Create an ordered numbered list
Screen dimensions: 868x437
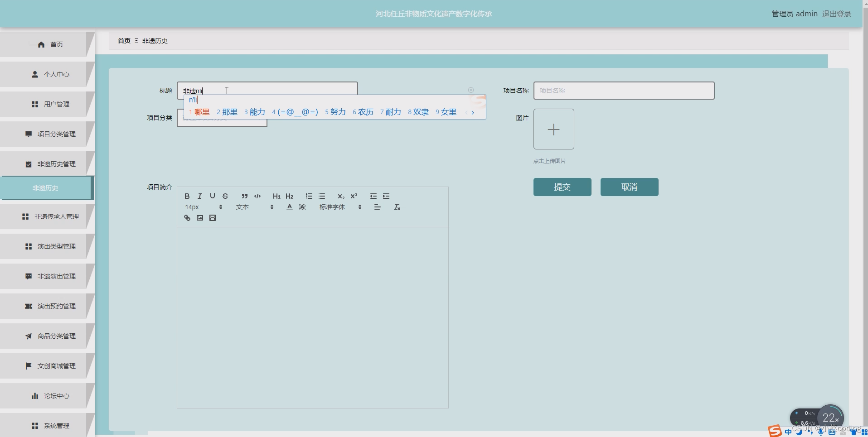point(309,196)
